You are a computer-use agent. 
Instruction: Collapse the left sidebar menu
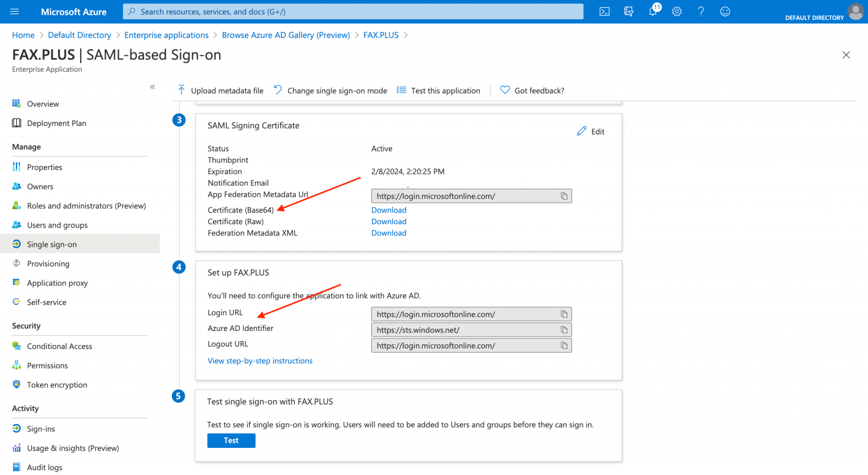(153, 87)
